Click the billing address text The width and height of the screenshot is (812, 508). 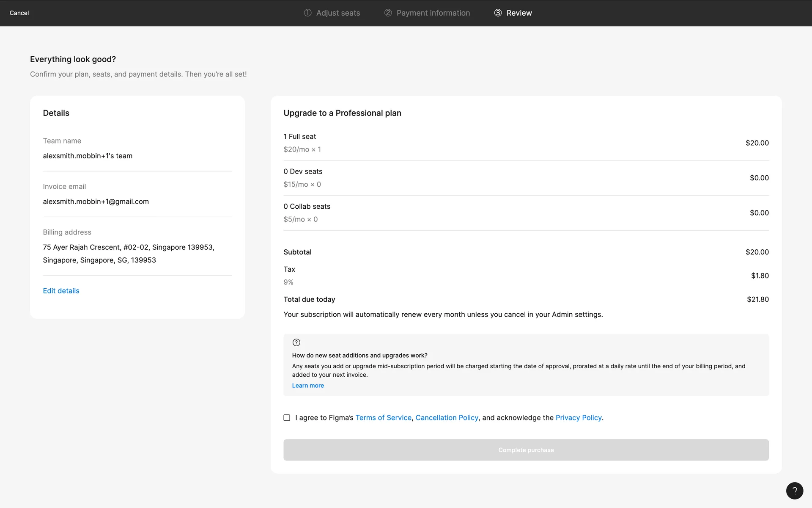point(128,254)
